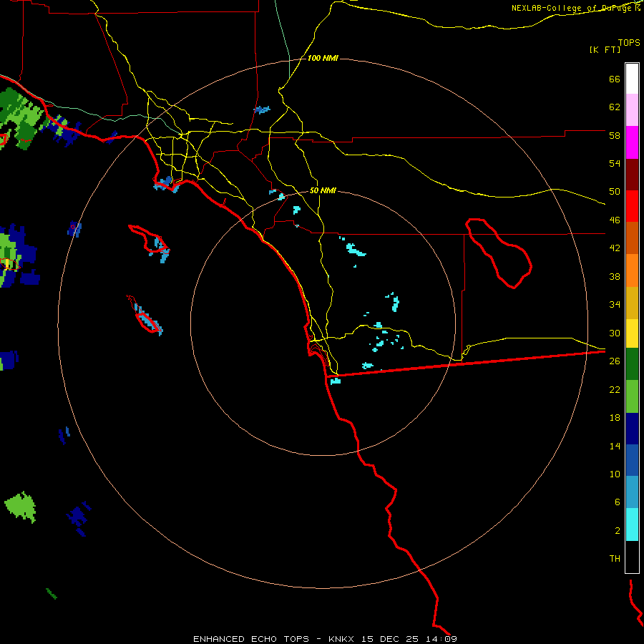Click the legend value 58

[615, 135]
